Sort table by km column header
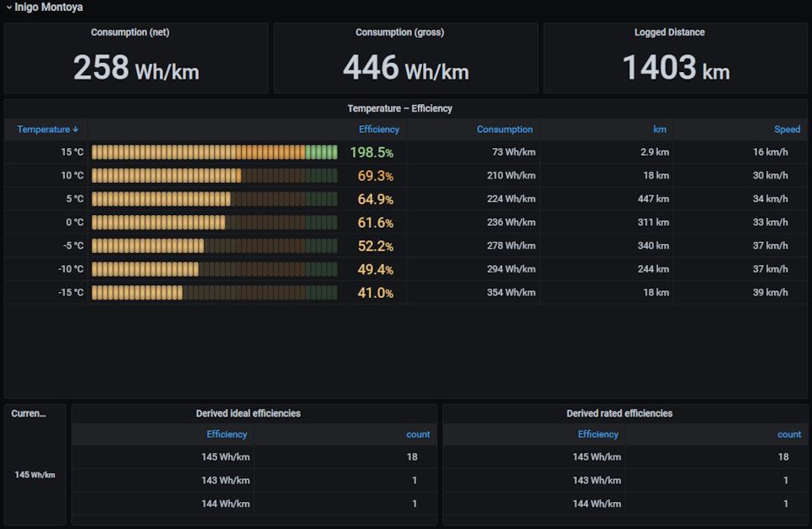 point(659,129)
